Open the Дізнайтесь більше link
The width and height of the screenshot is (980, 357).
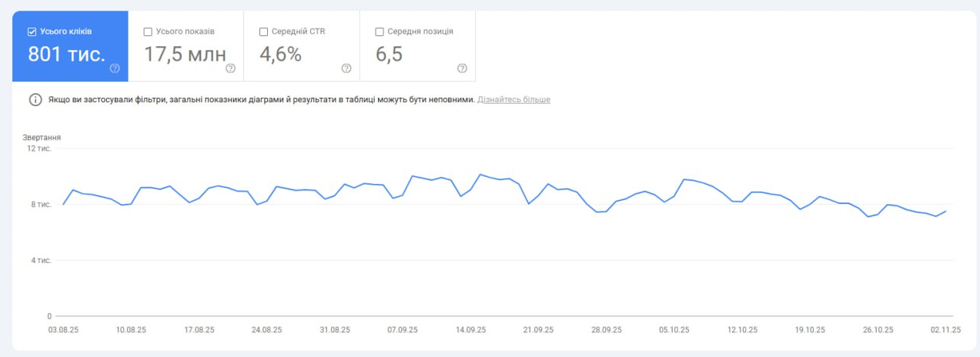tap(513, 100)
